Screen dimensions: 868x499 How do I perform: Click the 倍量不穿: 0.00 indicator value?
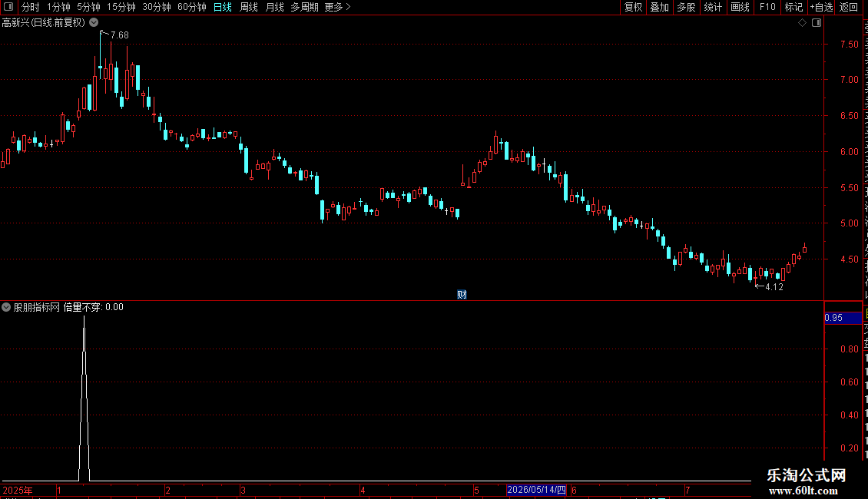tap(94, 307)
